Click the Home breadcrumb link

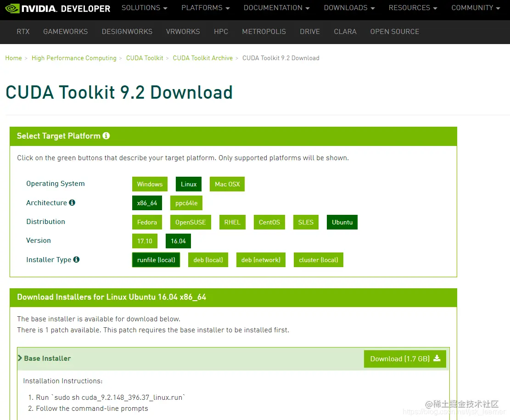[14, 58]
